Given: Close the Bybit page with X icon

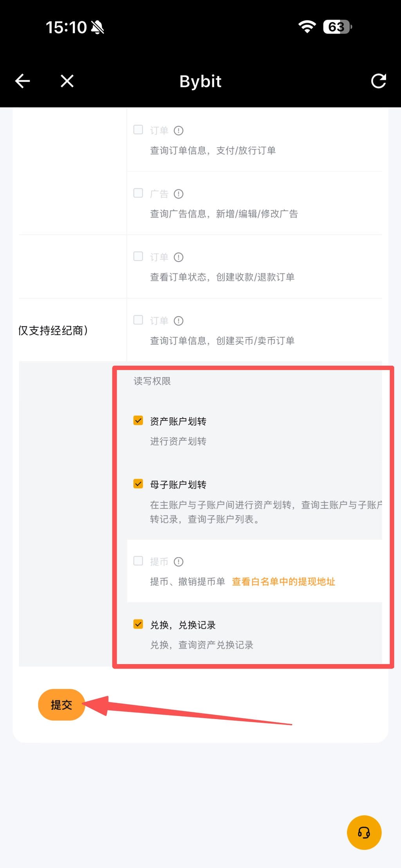Looking at the screenshot, I should click(67, 81).
